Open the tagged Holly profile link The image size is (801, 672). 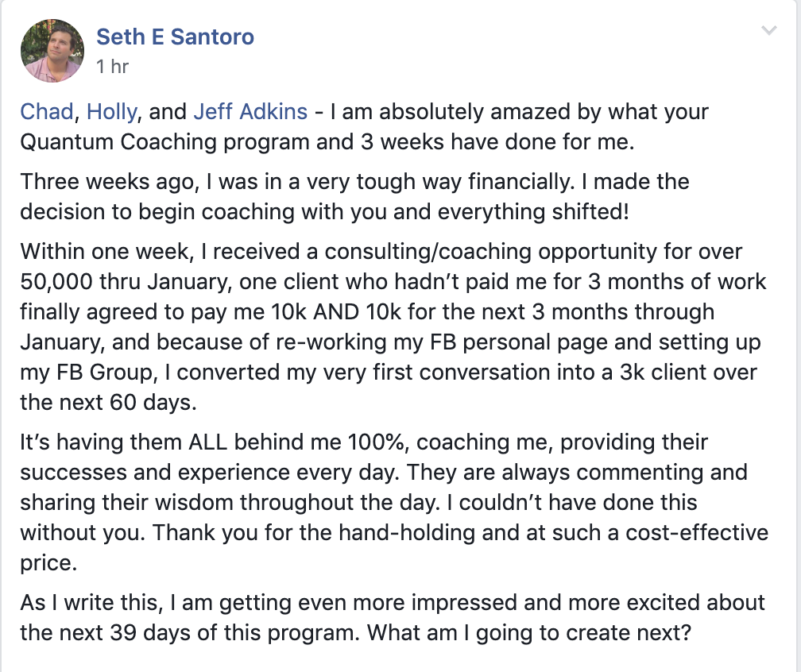[x=112, y=112]
